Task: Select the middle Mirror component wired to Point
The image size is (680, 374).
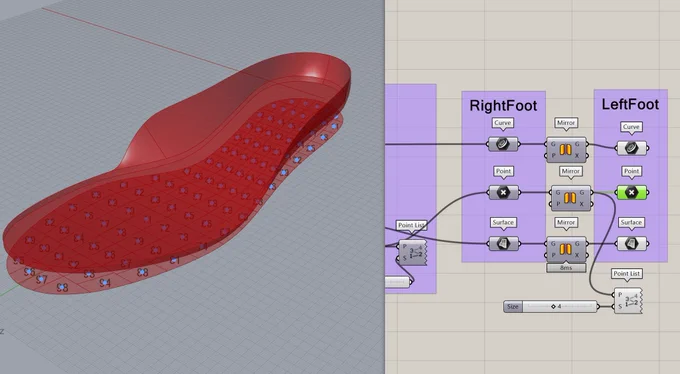Action: tap(570, 198)
